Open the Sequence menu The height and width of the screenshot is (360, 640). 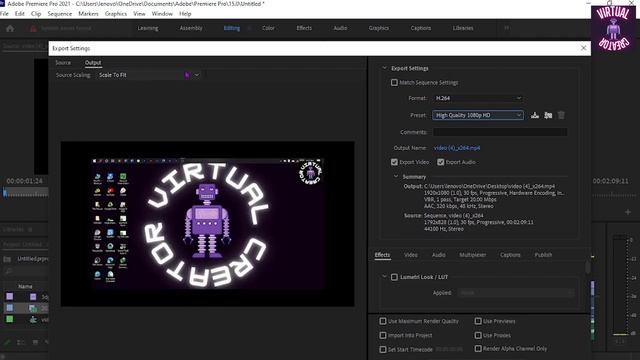pyautogui.click(x=60, y=13)
